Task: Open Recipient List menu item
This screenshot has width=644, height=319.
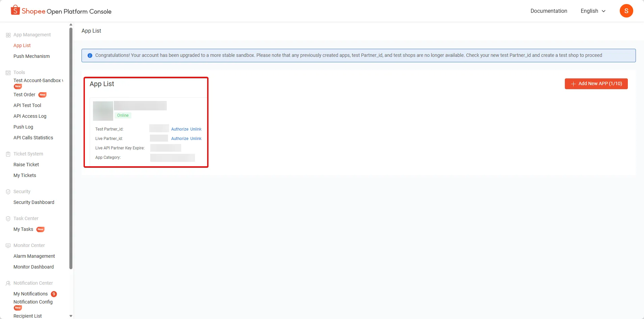Action: pyautogui.click(x=28, y=316)
